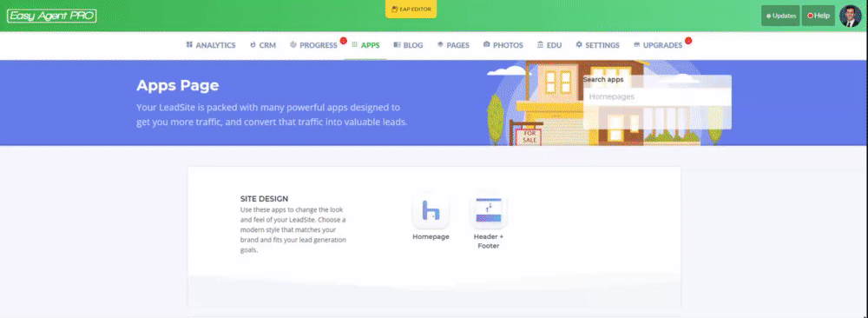Image resolution: width=868 pixels, height=318 pixels.
Task: Click the Search apps label
Action: click(x=603, y=79)
